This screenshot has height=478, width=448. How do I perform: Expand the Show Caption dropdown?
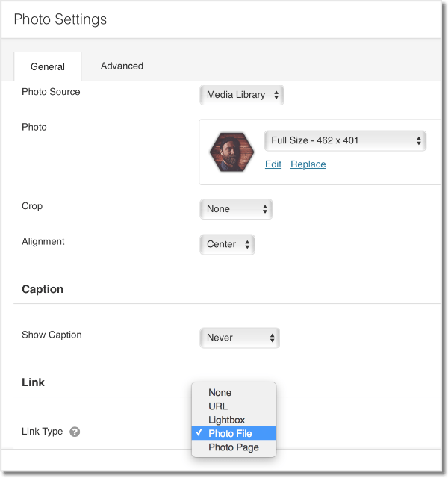239,338
